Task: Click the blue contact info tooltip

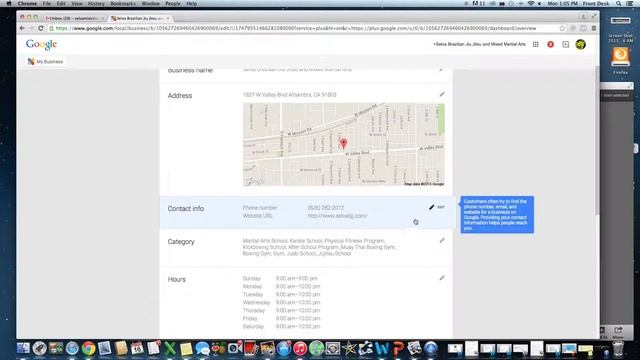Action: [497, 215]
